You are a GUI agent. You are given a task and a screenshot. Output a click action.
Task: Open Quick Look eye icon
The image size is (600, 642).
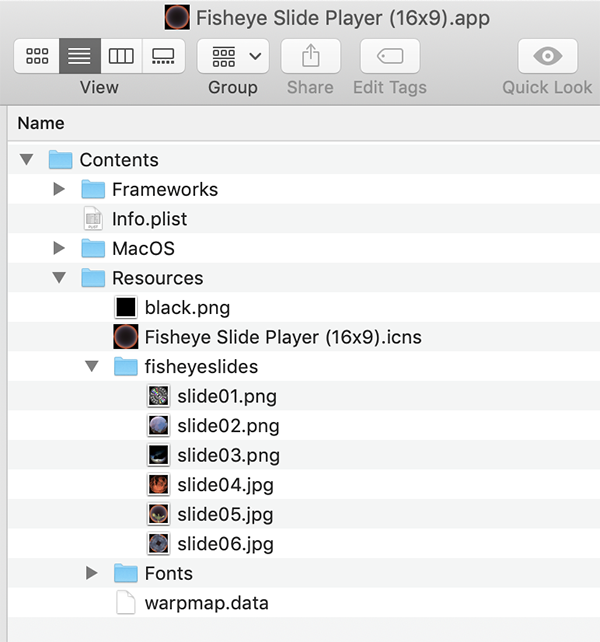[548, 56]
